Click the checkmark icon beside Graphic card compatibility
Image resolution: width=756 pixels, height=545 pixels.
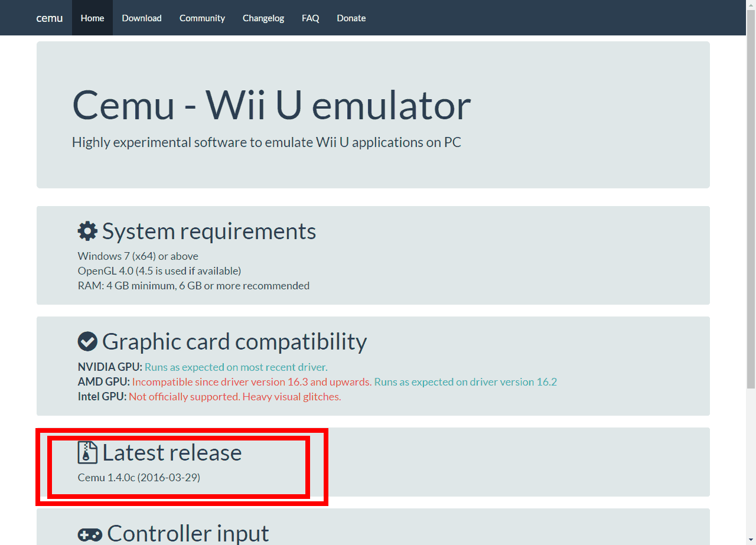[87, 341]
